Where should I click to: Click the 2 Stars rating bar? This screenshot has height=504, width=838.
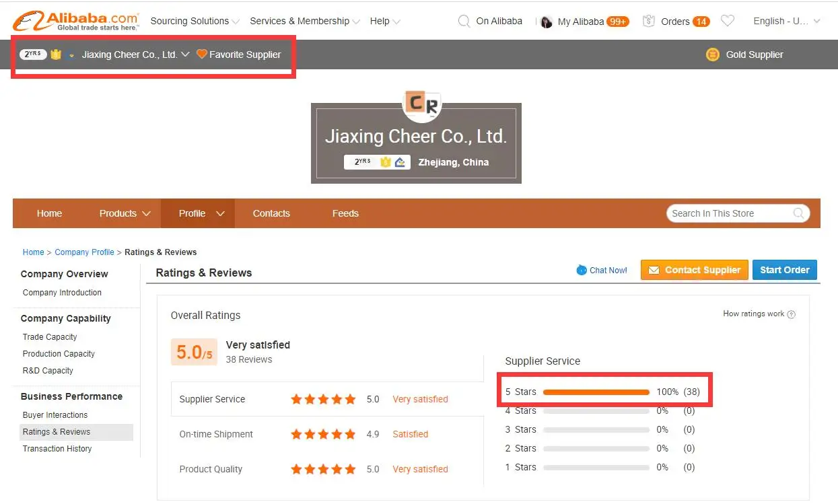596,448
